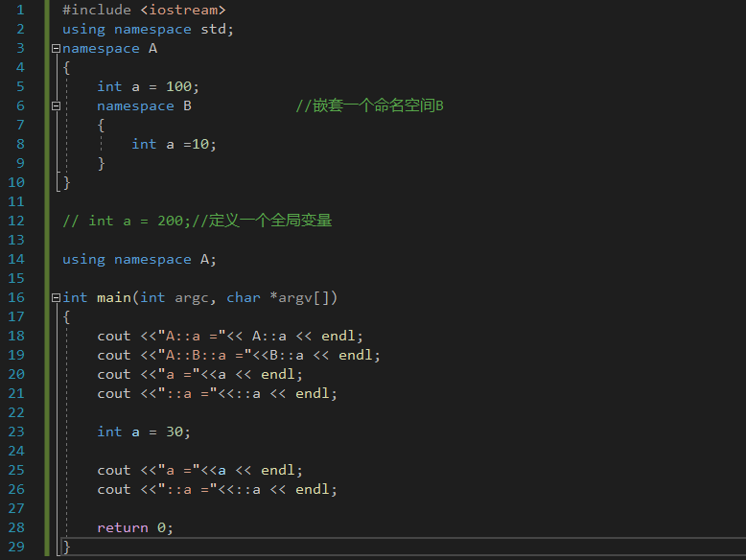
Task: Place cursor on 'int a = 30;'
Action: click(144, 432)
